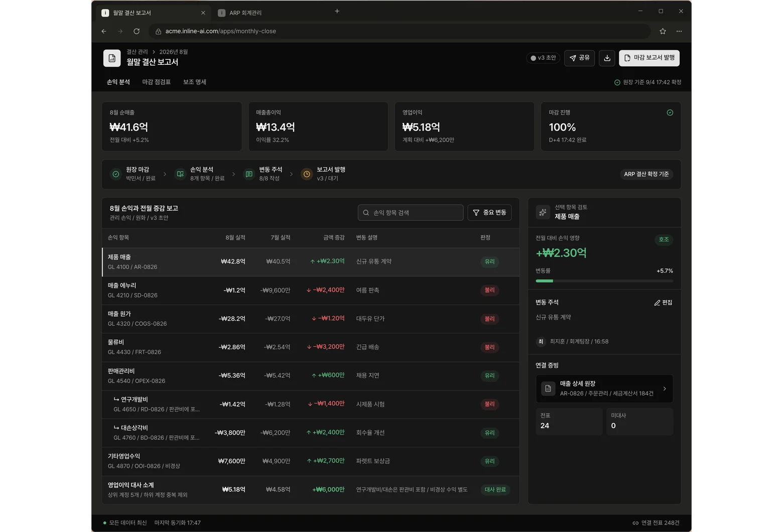Click the 전표 24 count card
783x532 pixels.
(x=569, y=421)
